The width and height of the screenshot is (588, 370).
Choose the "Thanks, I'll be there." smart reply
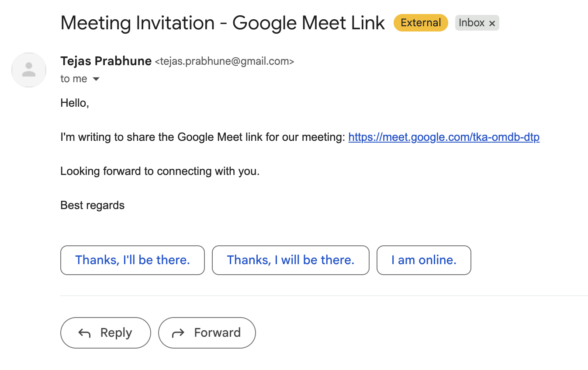[x=132, y=260]
